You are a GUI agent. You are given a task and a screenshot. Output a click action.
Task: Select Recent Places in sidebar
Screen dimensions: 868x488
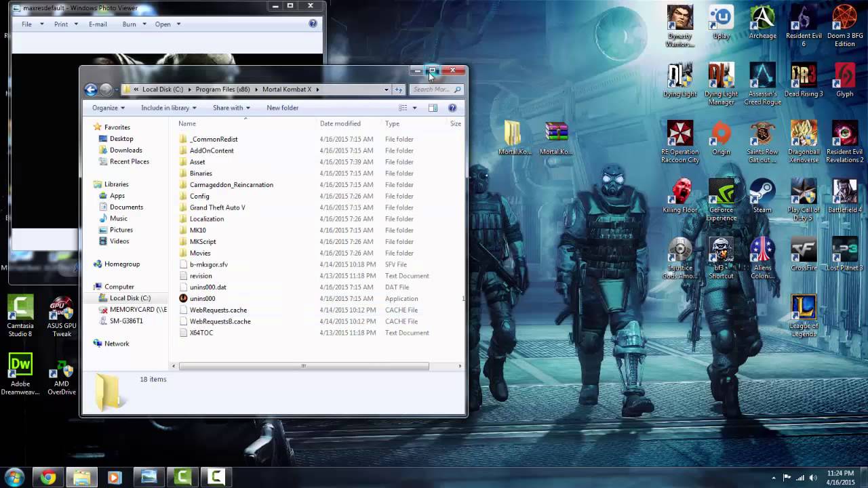click(x=129, y=161)
